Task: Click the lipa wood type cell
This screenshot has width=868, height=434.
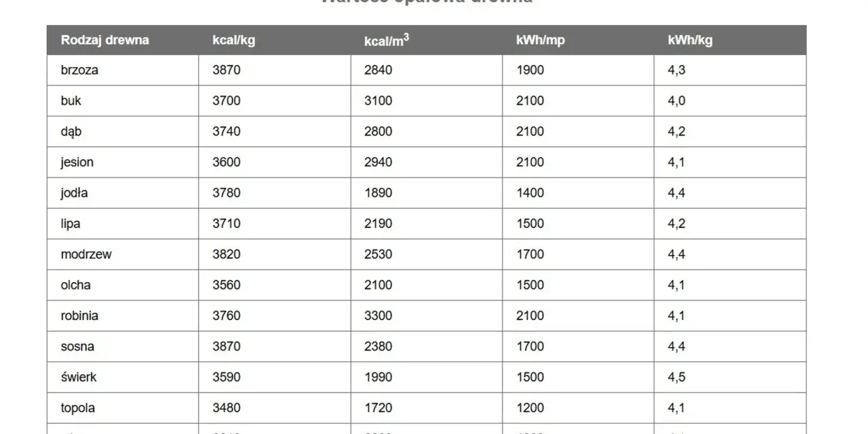Action: coord(123,224)
